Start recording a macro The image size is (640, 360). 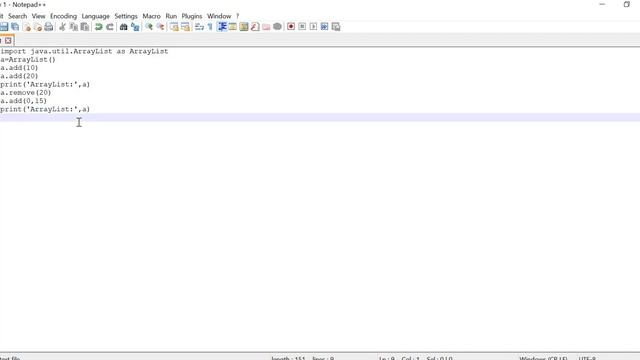point(291,27)
